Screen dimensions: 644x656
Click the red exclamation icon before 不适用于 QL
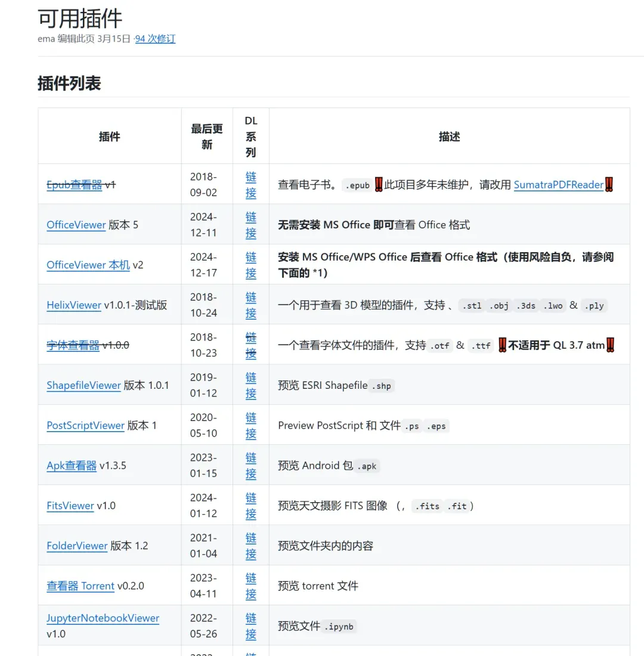pyautogui.click(x=503, y=345)
